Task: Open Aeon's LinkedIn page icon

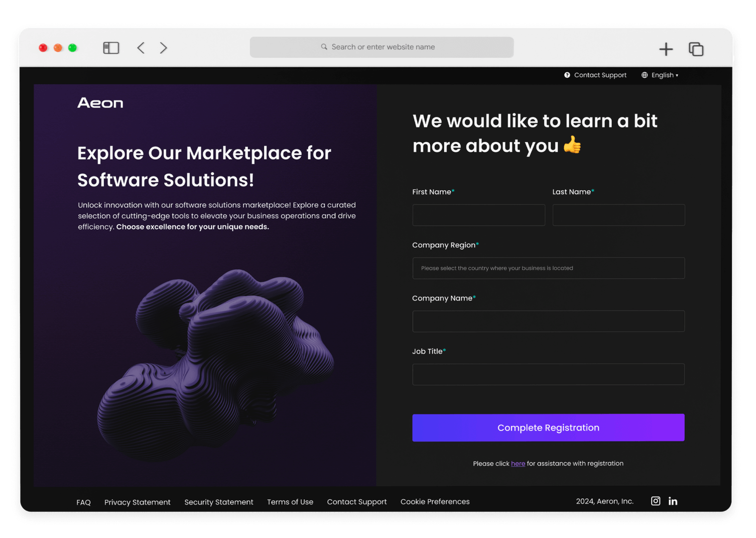Action: (x=673, y=501)
